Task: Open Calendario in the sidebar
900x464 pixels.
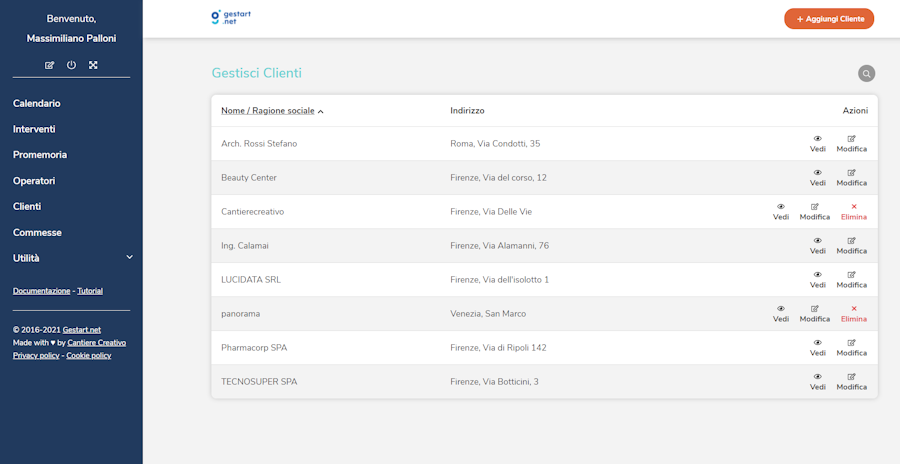Action: click(x=37, y=103)
